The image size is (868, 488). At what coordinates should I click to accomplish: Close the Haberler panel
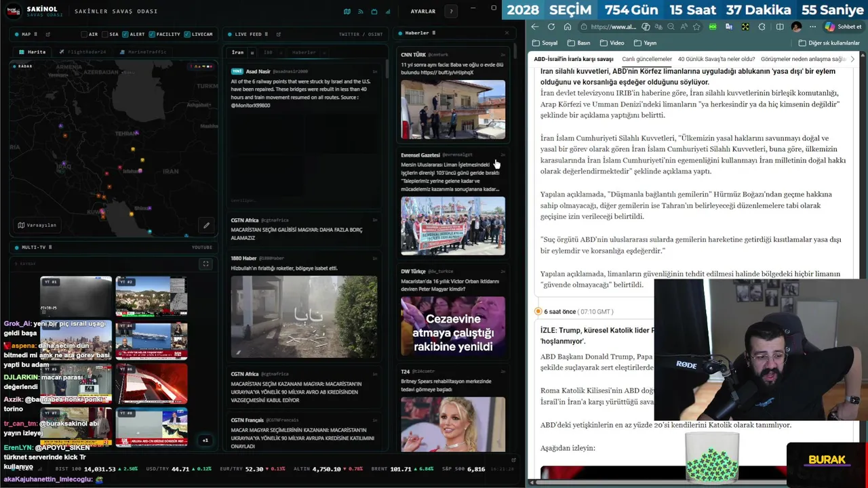click(x=507, y=33)
